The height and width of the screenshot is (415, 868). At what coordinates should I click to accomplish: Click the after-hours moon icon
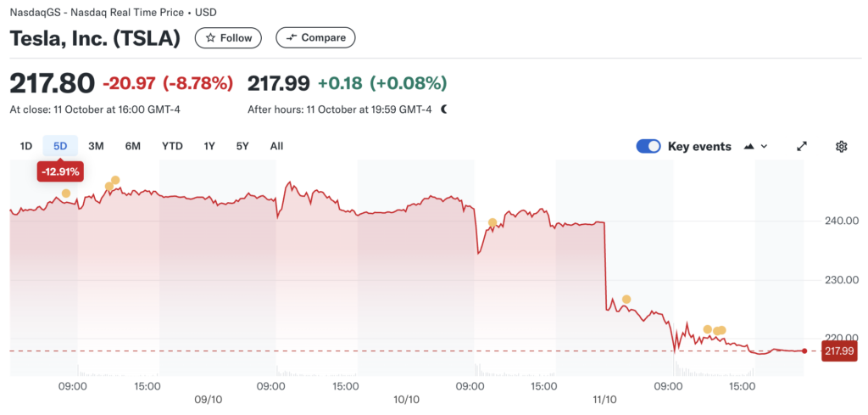pyautogui.click(x=443, y=109)
